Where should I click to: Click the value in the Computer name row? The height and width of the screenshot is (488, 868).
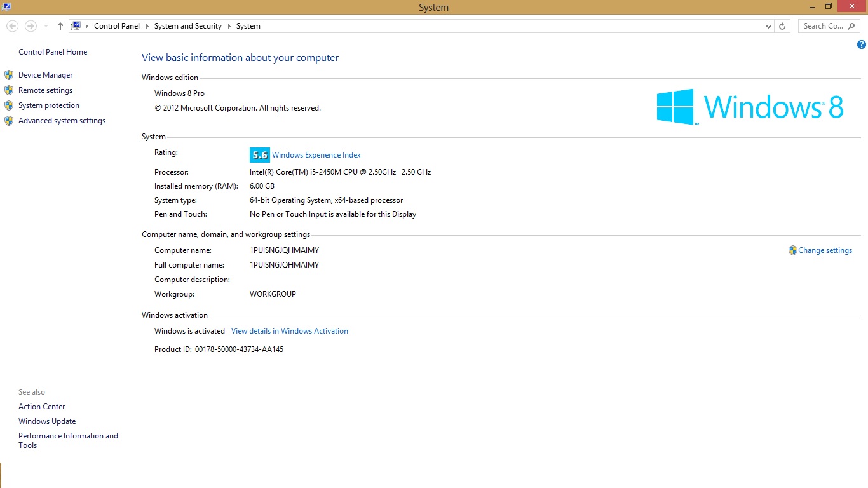(285, 250)
